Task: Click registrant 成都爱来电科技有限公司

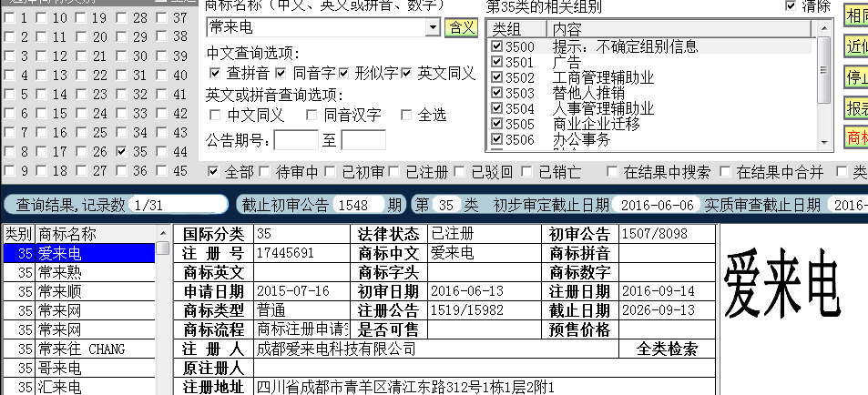Action: pos(337,349)
